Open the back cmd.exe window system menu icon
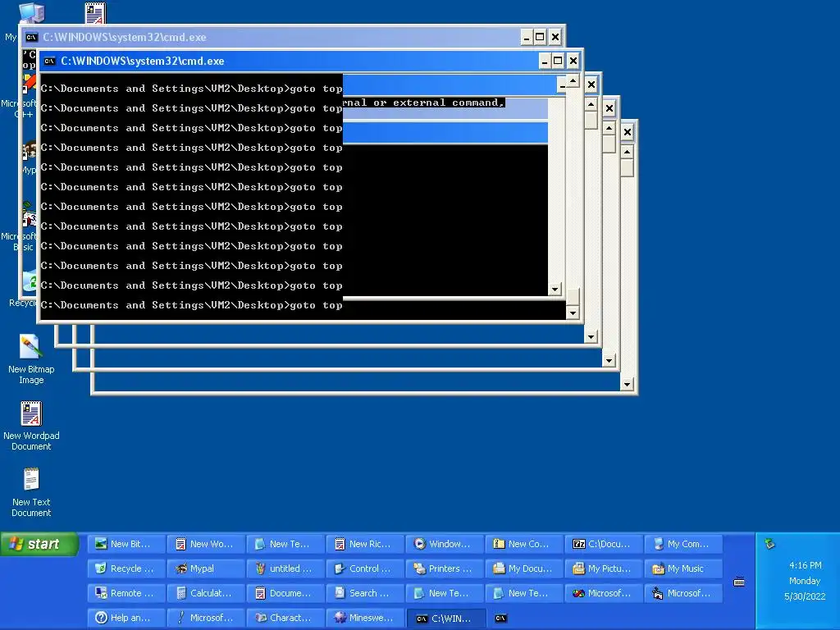This screenshot has height=630, width=840. point(32,37)
